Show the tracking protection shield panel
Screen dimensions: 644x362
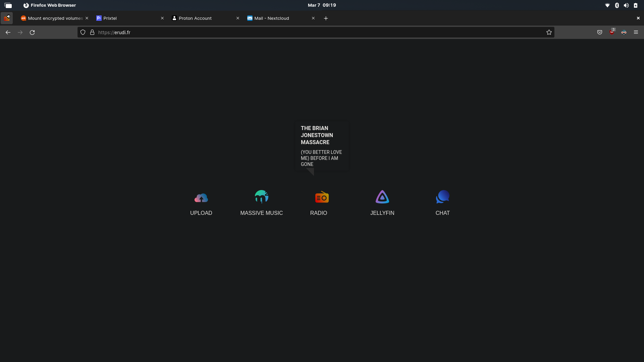coord(83,33)
